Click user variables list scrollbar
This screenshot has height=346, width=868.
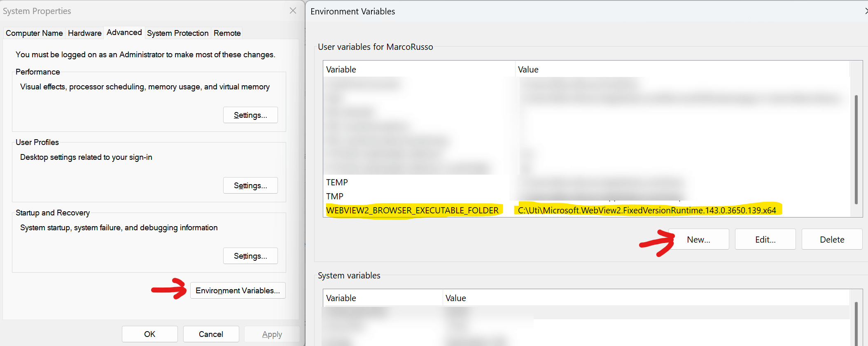pyautogui.click(x=856, y=149)
